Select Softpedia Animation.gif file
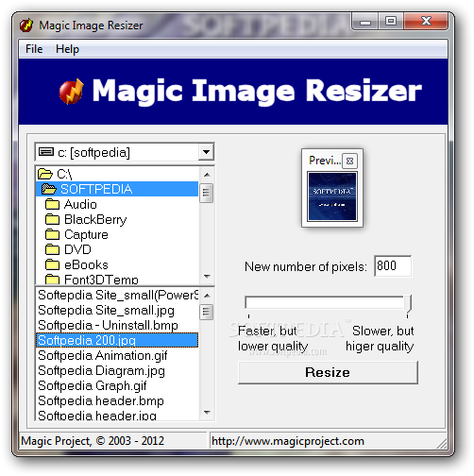The image size is (474, 476). tap(117, 356)
